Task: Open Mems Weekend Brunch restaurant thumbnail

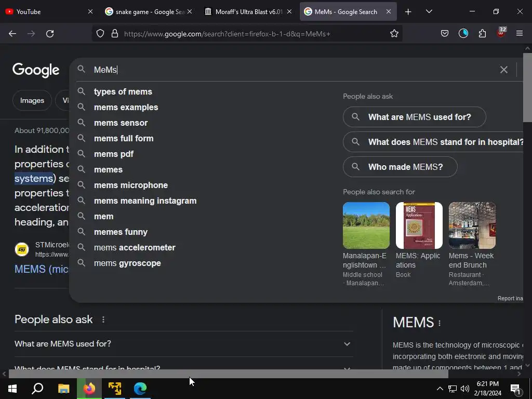Action: pyautogui.click(x=472, y=225)
